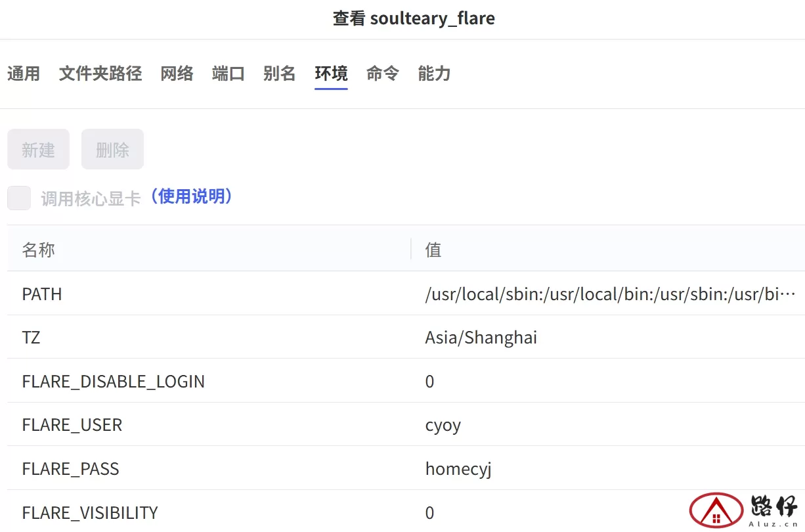Viewport: 805px width, 532px height.
Task: Go to the 网络 tab
Action: tap(177, 74)
